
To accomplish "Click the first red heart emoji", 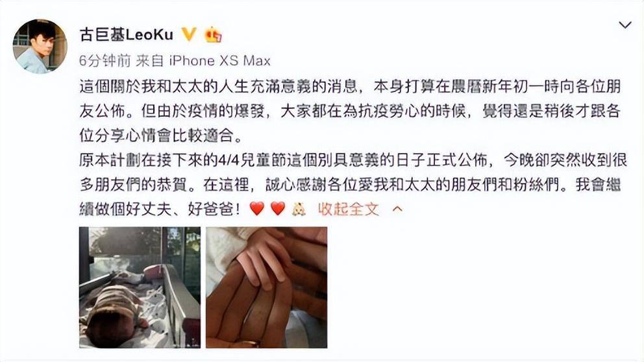I will 256,208.
